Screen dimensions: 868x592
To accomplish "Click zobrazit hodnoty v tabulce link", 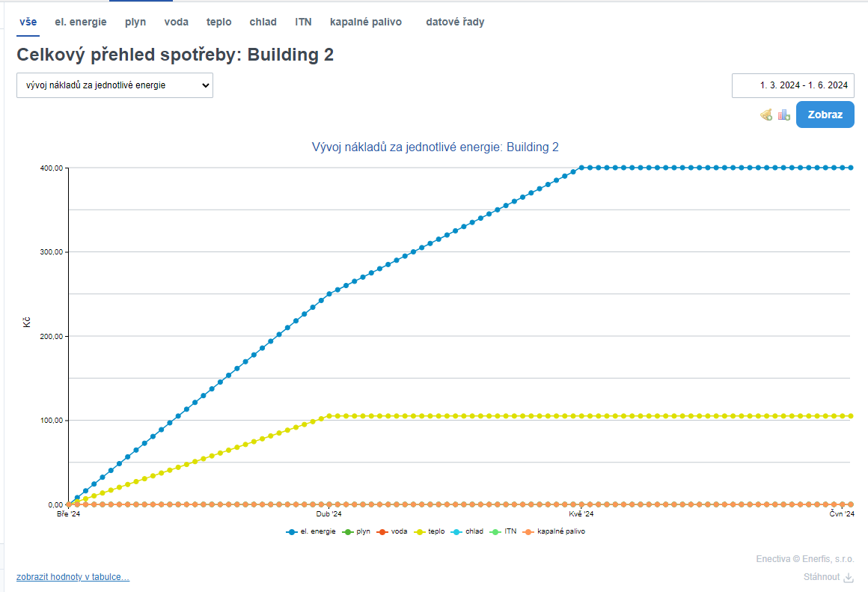I will click(x=73, y=577).
